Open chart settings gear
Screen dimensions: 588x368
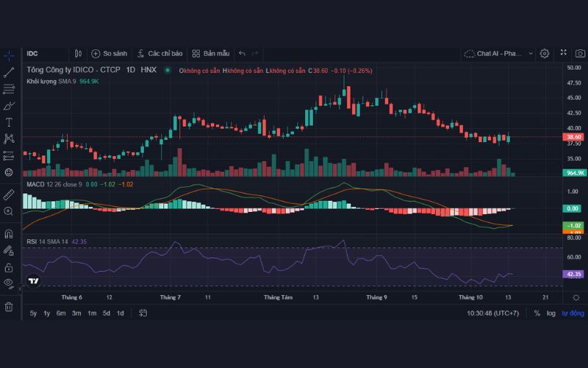545,53
